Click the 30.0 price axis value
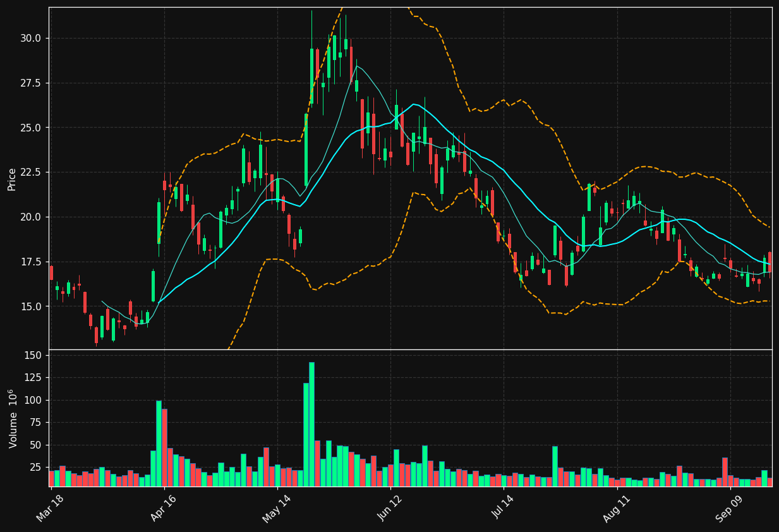 tap(31, 38)
